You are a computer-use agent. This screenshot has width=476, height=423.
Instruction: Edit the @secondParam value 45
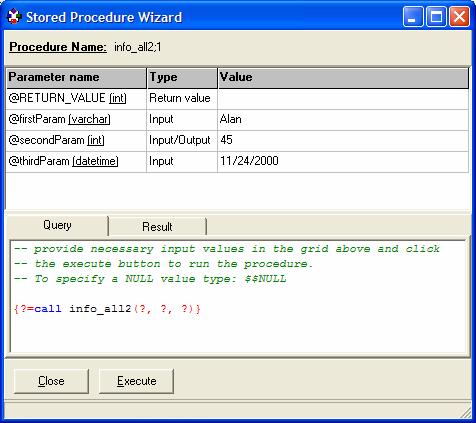click(343, 140)
